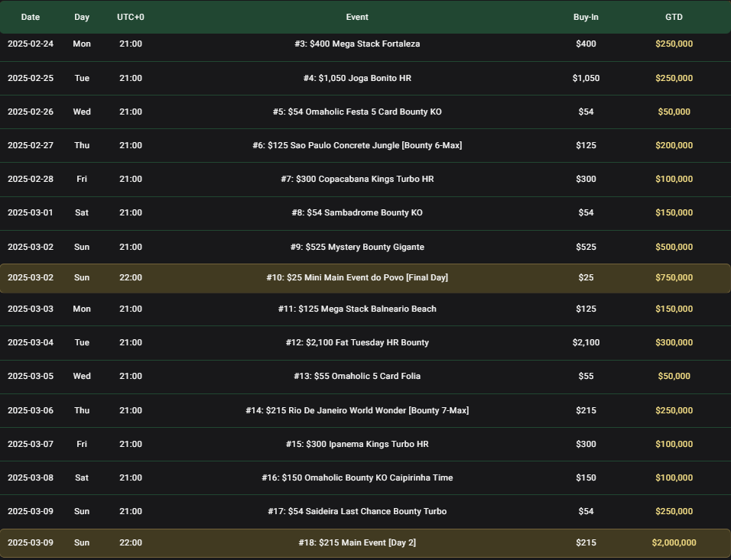Click $54 buy-in in Sambadrome row

pyautogui.click(x=586, y=212)
